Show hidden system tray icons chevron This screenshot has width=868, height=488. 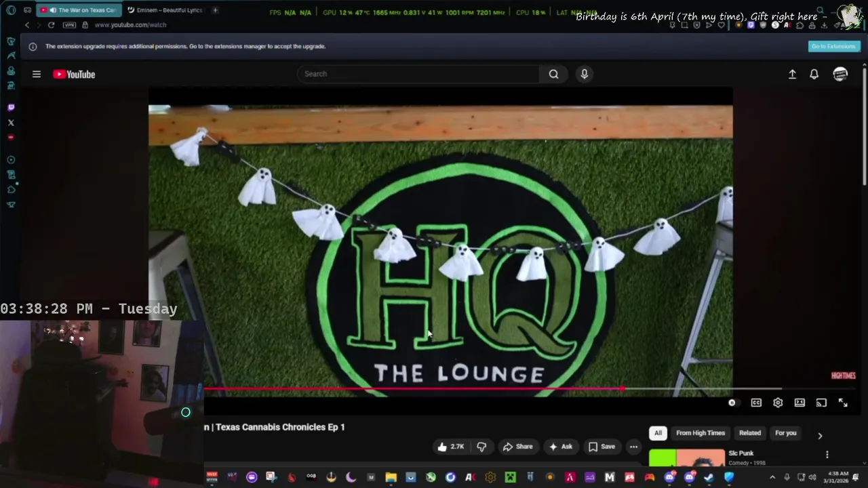coord(772,478)
